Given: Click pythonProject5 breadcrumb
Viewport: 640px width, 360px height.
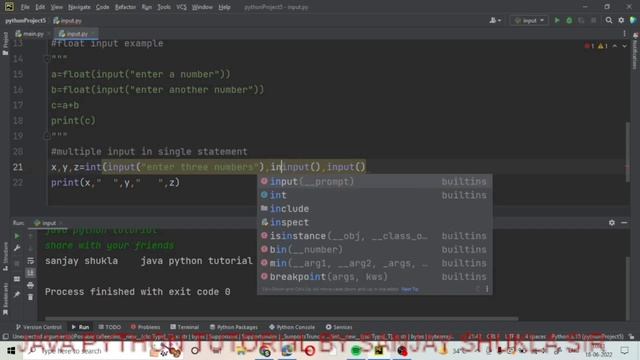Looking at the screenshot, I should point(25,20).
